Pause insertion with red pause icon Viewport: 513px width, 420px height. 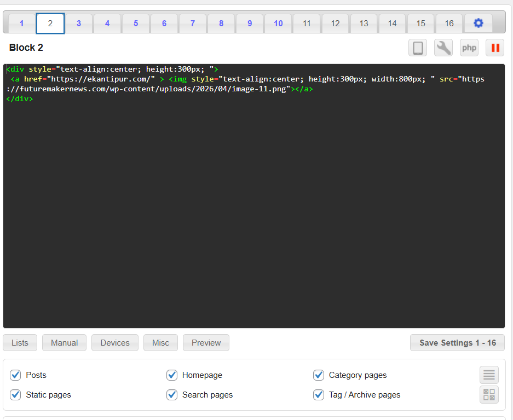tap(495, 48)
